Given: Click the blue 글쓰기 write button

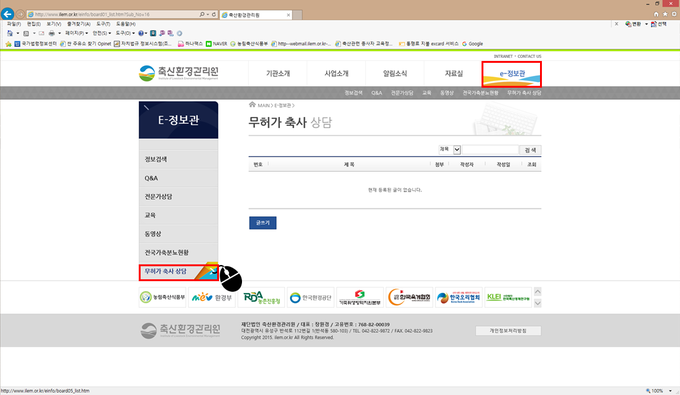Looking at the screenshot, I should tap(262, 223).
